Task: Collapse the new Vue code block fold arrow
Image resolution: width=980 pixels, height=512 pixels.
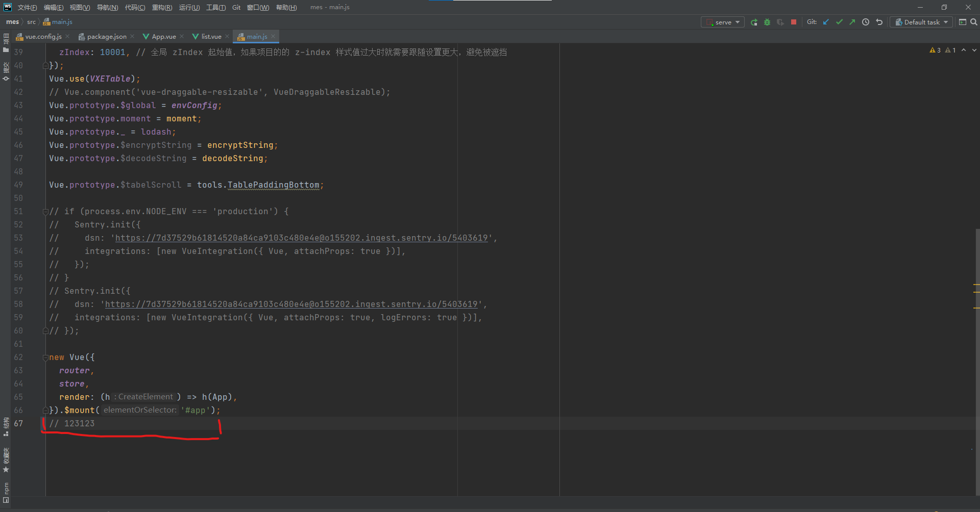Action: [x=45, y=357]
